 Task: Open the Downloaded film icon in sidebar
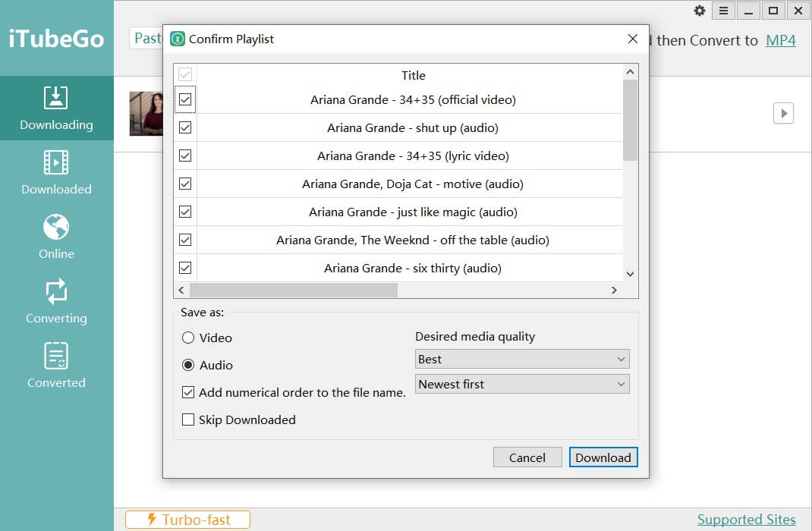[56, 162]
